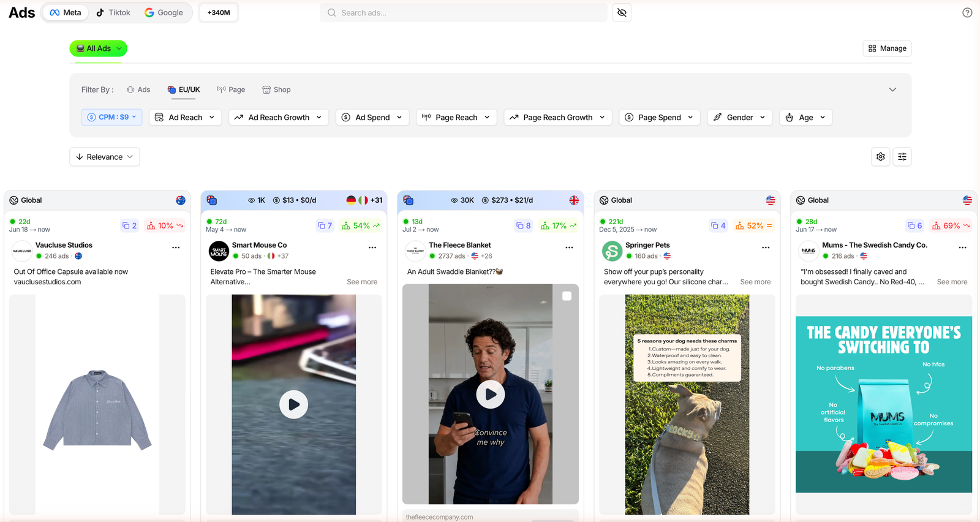This screenshot has height=522, width=980.
Task: Click the Manage button
Action: pyautogui.click(x=888, y=48)
